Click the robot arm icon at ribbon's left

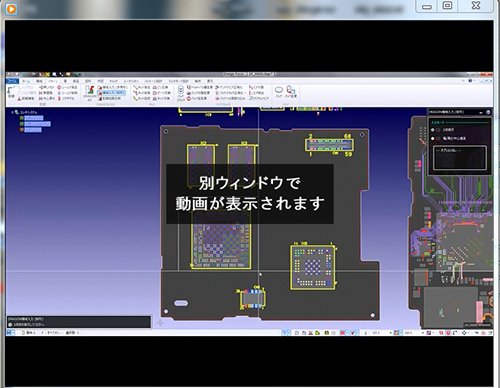coord(11,91)
